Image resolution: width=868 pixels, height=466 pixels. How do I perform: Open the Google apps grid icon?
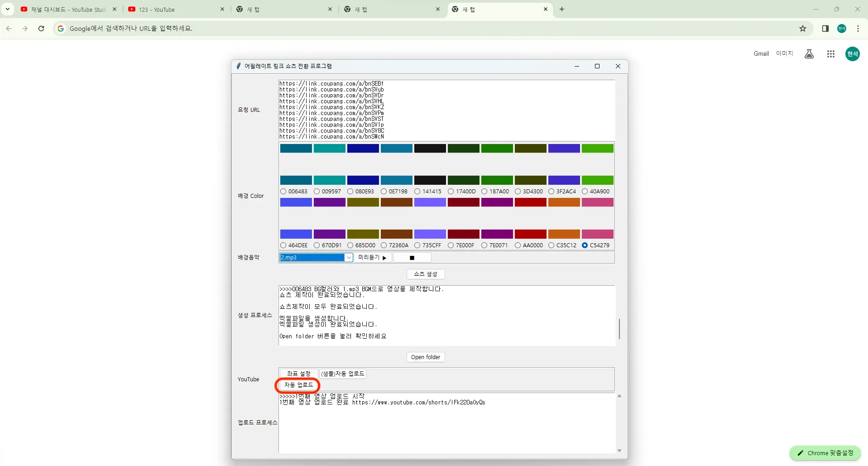pyautogui.click(x=830, y=54)
